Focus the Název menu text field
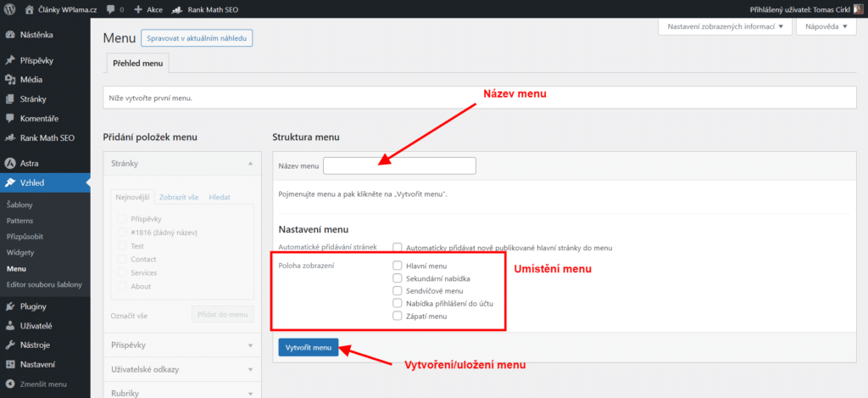The width and height of the screenshot is (868, 398). [400, 165]
